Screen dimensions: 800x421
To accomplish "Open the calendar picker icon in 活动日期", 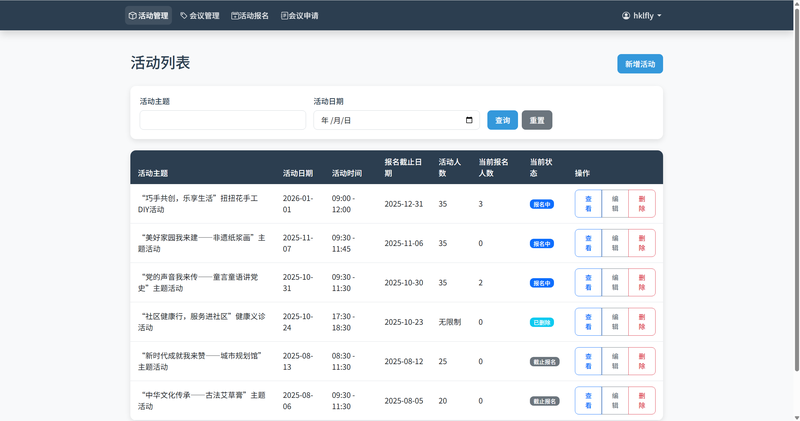I will click(469, 120).
